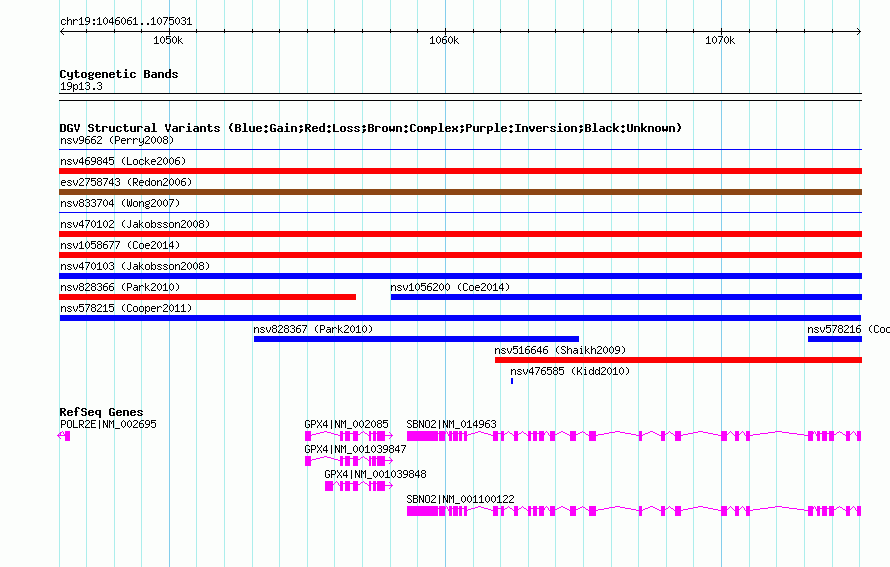
Task: Click the left arrow end of the ruler
Action: point(62,31)
